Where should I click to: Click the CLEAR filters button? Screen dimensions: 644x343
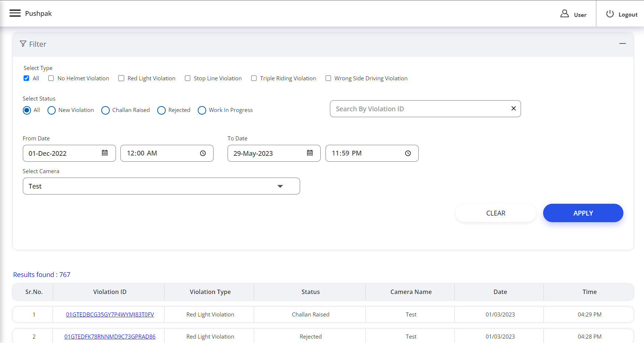[495, 213]
